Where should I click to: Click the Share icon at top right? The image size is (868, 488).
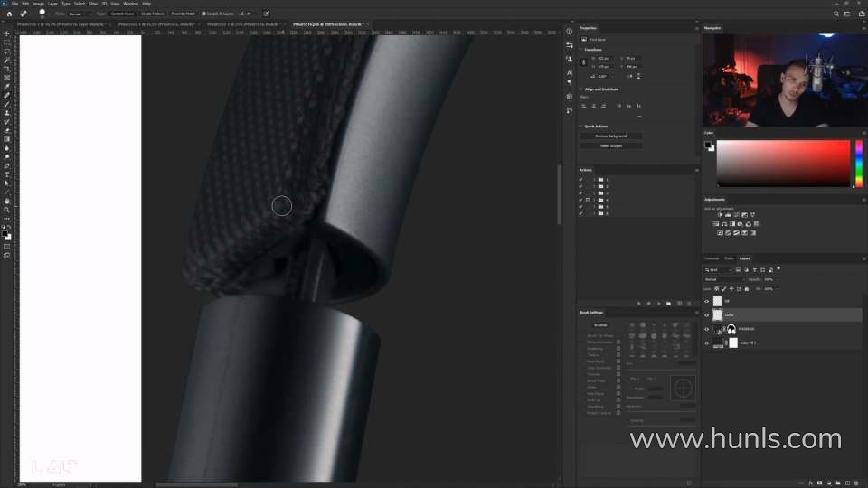pyautogui.click(x=862, y=14)
